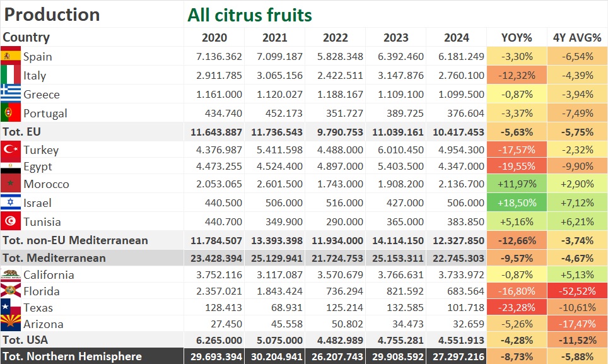Select the Arizona state flag icon
This screenshot has width=608, height=364.
[x=11, y=324]
